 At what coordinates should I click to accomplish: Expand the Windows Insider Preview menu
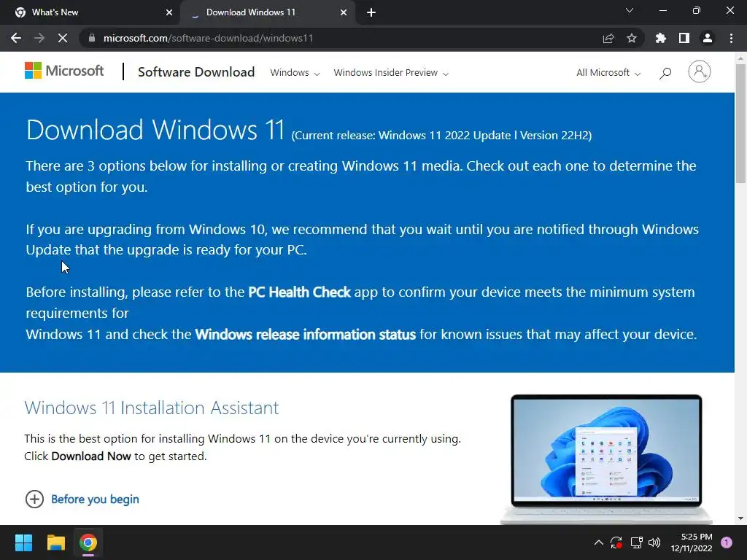click(x=391, y=72)
